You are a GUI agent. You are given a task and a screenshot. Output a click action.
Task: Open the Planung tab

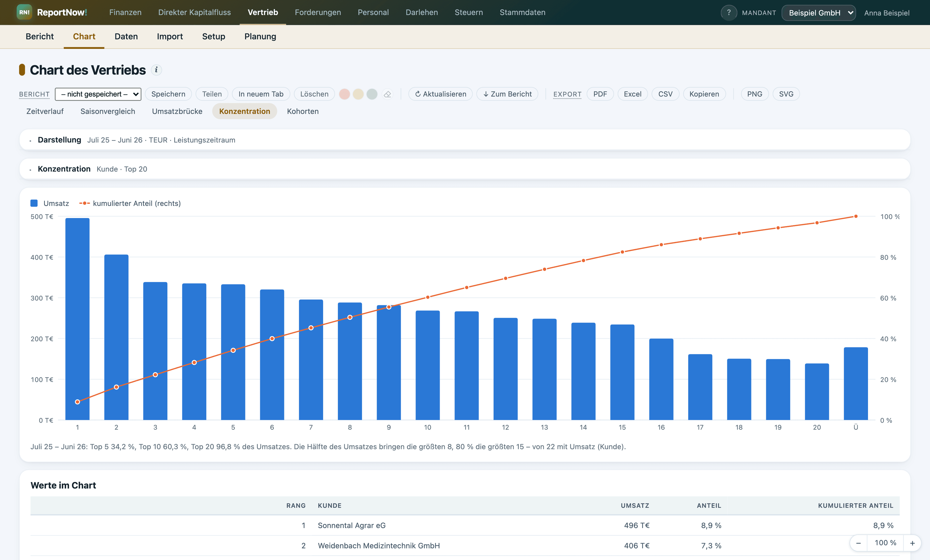pyautogui.click(x=260, y=36)
